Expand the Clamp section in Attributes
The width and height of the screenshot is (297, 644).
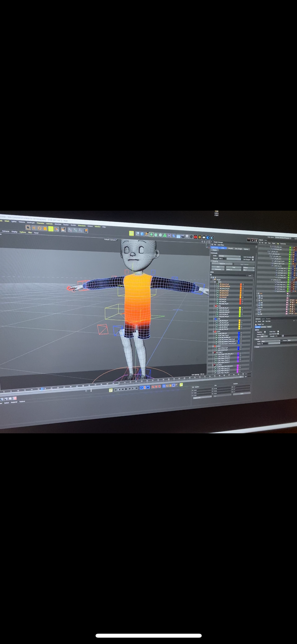(256, 347)
